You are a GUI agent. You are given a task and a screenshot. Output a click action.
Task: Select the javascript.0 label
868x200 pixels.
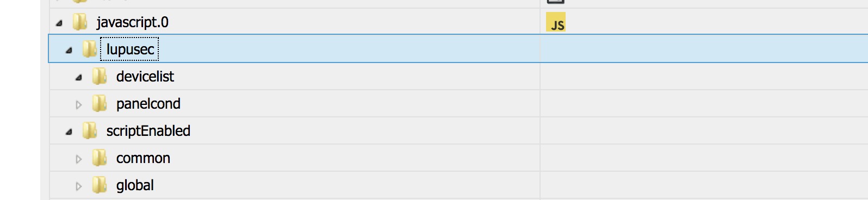133,22
